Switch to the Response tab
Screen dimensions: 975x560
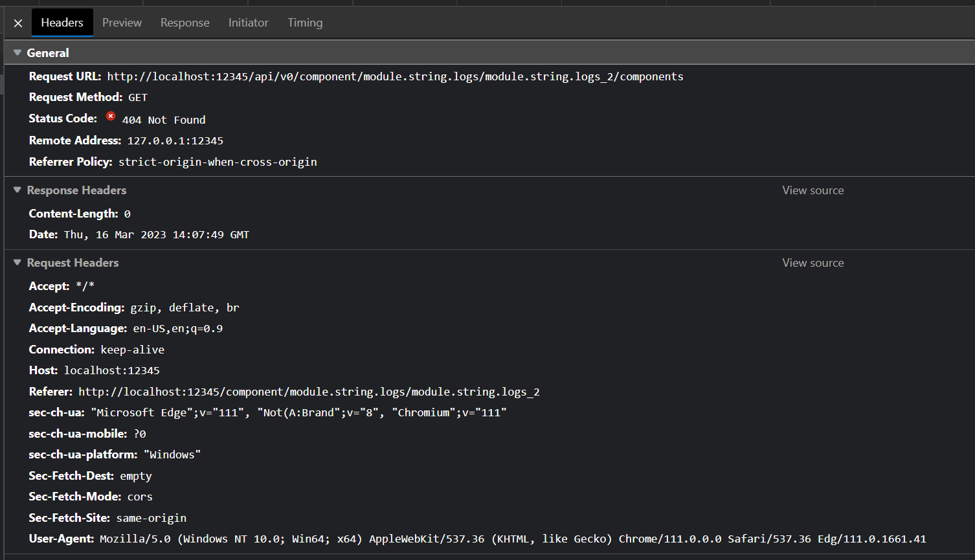[185, 23]
